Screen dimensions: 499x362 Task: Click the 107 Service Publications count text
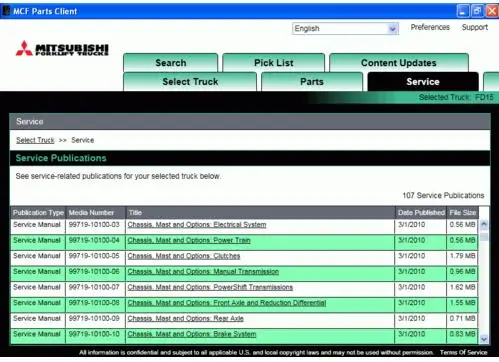[x=443, y=195]
